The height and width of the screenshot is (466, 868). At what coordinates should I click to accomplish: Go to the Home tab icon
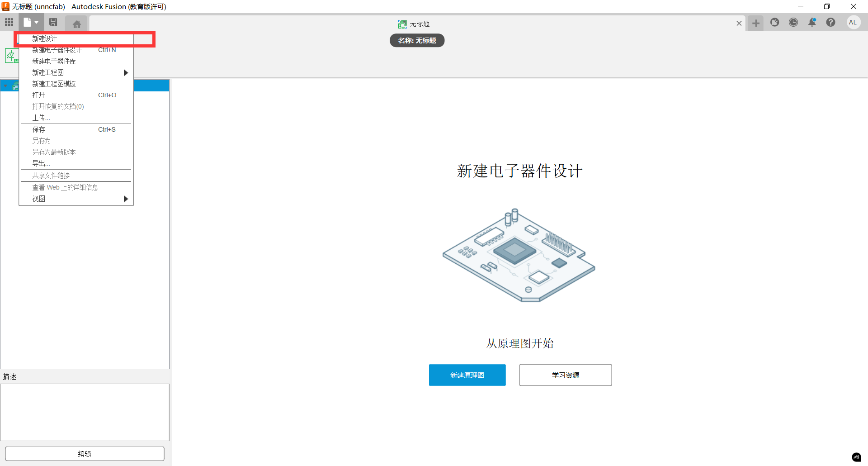(x=76, y=24)
